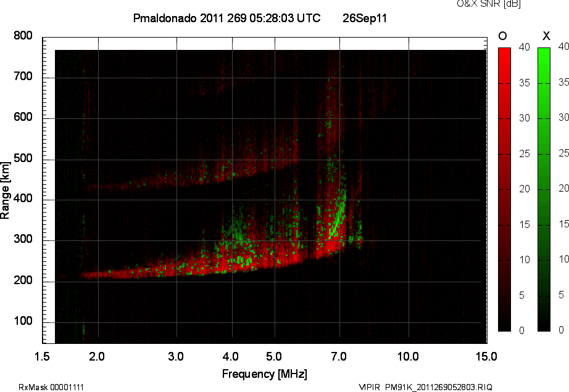
Task: Select the 'Range [km]' axis label
Action: (x=5, y=190)
